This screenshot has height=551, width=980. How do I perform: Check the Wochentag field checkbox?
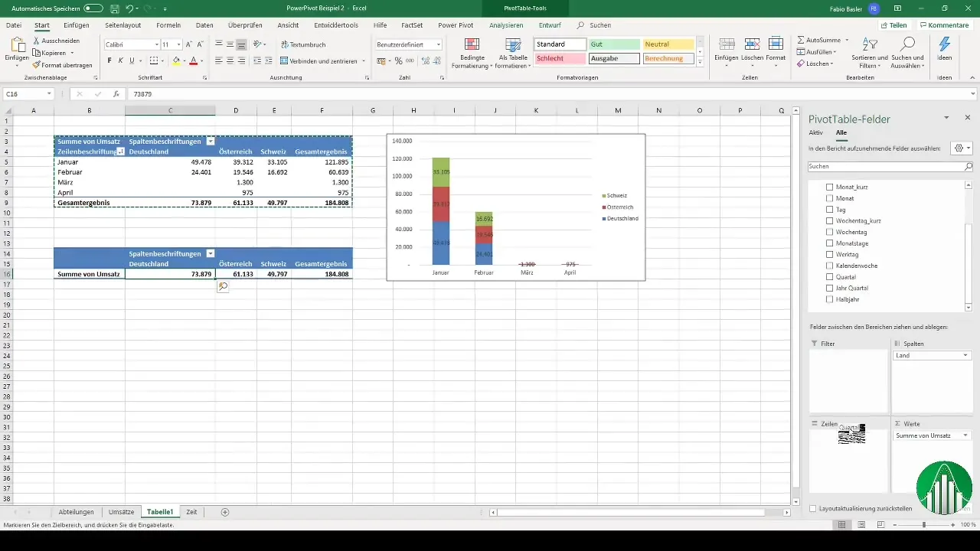[x=829, y=232]
